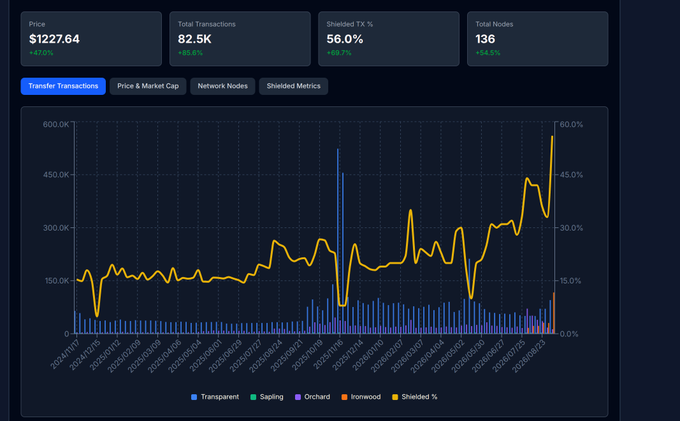Click the 30.0% right axis label
Image resolution: width=680 pixels, height=421 pixels.
[571, 228]
